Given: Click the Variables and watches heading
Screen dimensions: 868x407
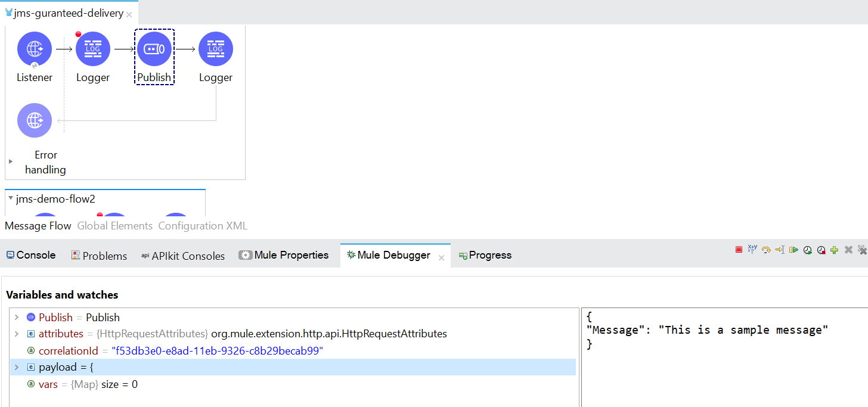Looking at the screenshot, I should point(62,295).
